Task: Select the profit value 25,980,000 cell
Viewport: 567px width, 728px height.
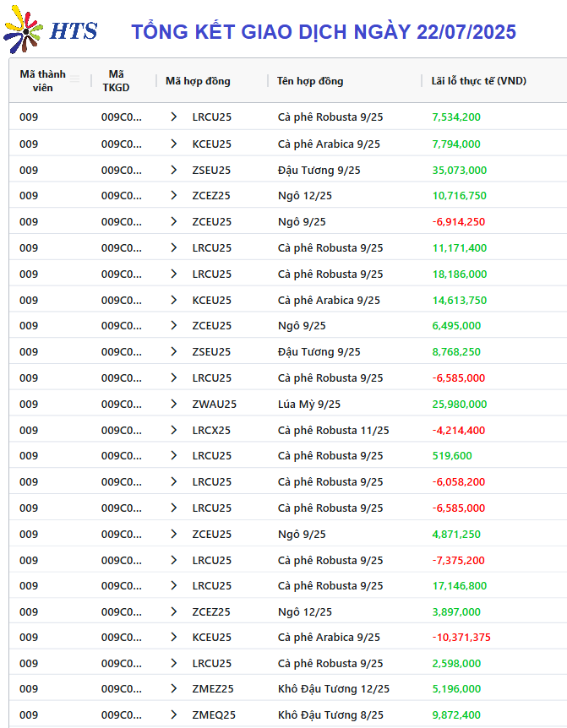Action: pyautogui.click(x=460, y=404)
